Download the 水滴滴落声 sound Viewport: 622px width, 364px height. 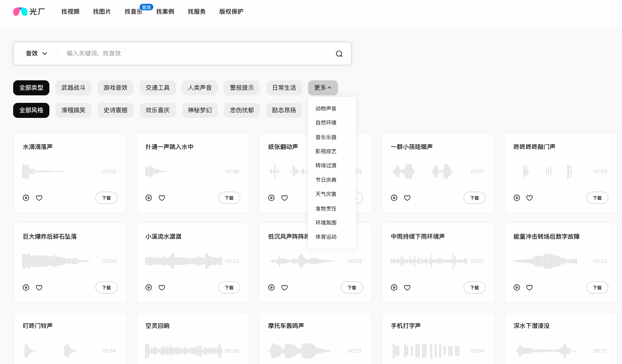click(106, 198)
